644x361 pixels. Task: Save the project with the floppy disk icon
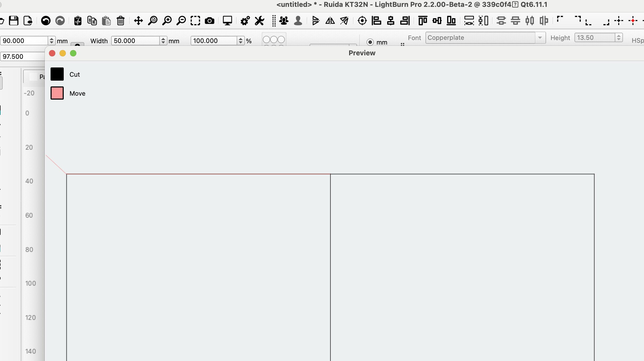point(14,21)
